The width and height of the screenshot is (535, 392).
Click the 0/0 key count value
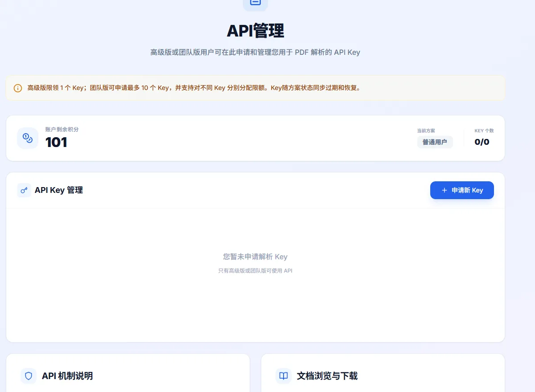click(x=481, y=142)
